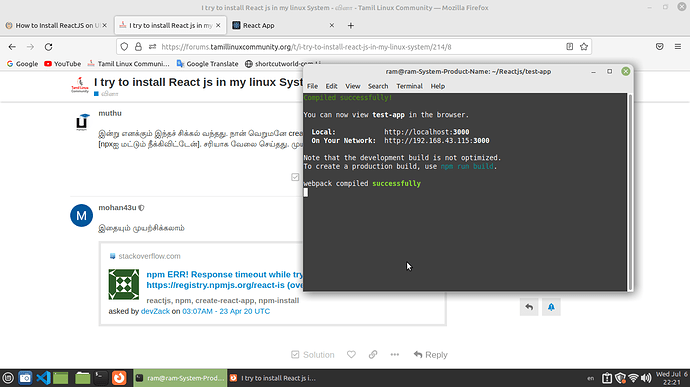Image resolution: width=690 pixels, height=387 pixels.
Task: Toggle reader view icon in the address bar
Action: (x=569, y=47)
